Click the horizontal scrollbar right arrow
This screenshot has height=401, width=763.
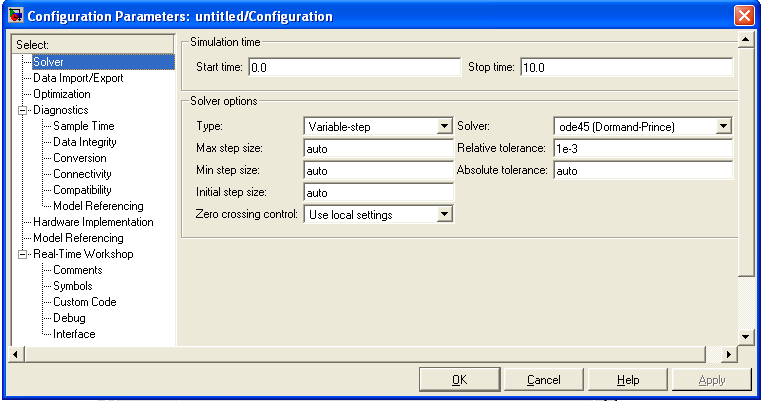point(729,354)
